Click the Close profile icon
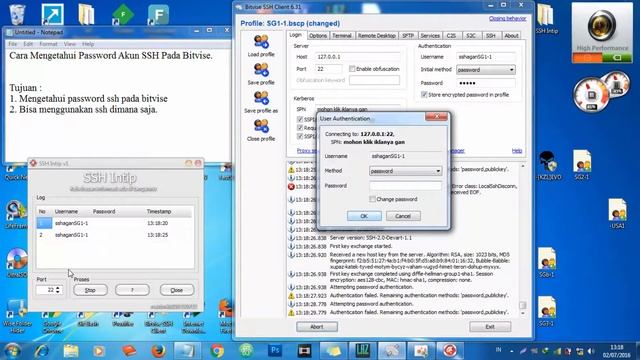Image resolution: width=640 pixels, height=360 pixels. tap(261, 126)
